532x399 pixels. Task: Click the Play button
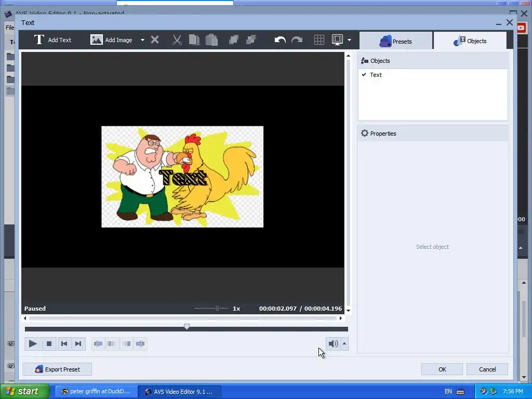coord(33,344)
